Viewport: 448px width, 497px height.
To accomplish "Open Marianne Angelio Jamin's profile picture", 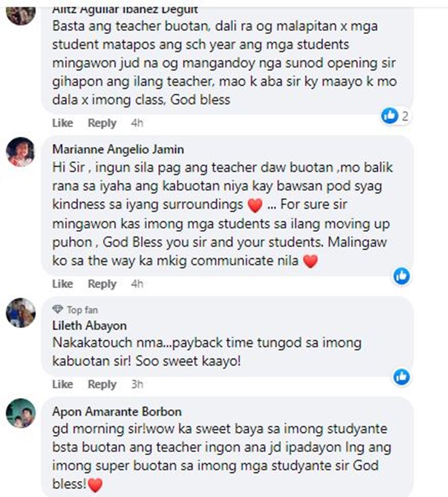I will [x=21, y=152].
